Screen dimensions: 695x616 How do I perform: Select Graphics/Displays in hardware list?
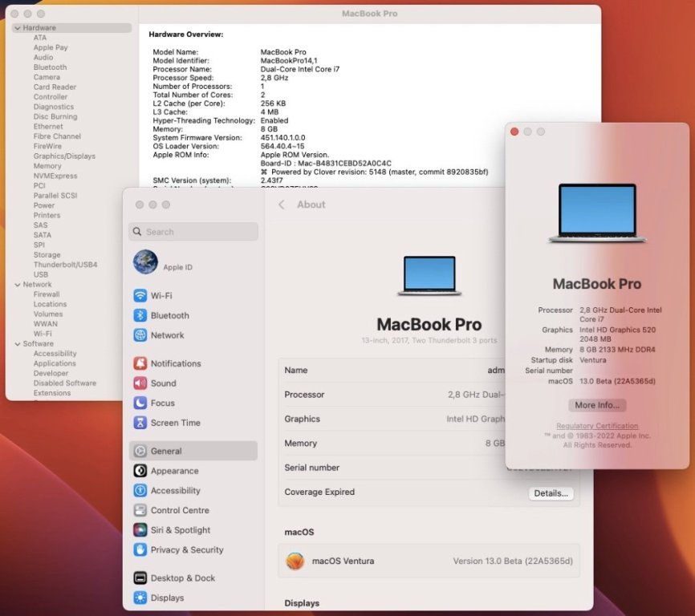(64, 156)
